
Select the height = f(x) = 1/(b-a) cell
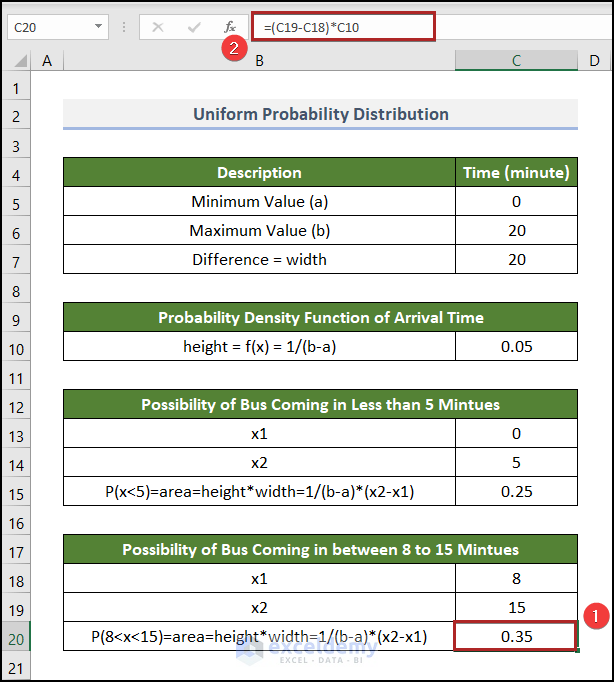click(x=259, y=347)
